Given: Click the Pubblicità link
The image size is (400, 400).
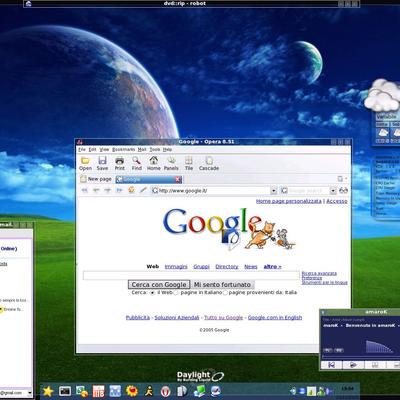Looking at the screenshot, I should pyautogui.click(x=138, y=318).
